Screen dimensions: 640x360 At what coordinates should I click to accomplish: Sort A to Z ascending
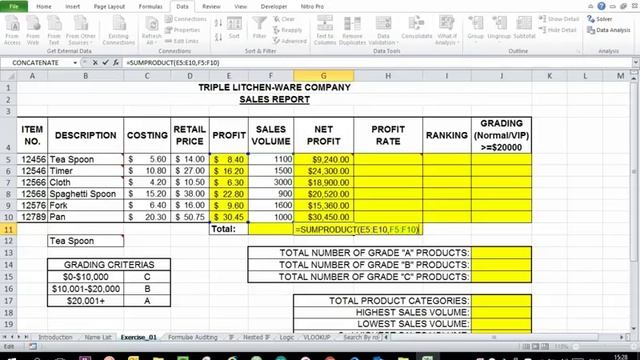click(218, 23)
